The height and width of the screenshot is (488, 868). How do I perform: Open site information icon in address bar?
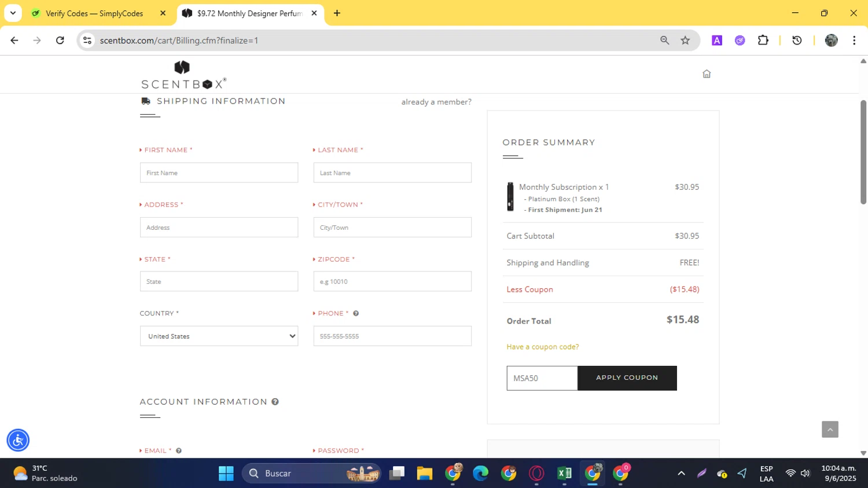tap(87, 41)
